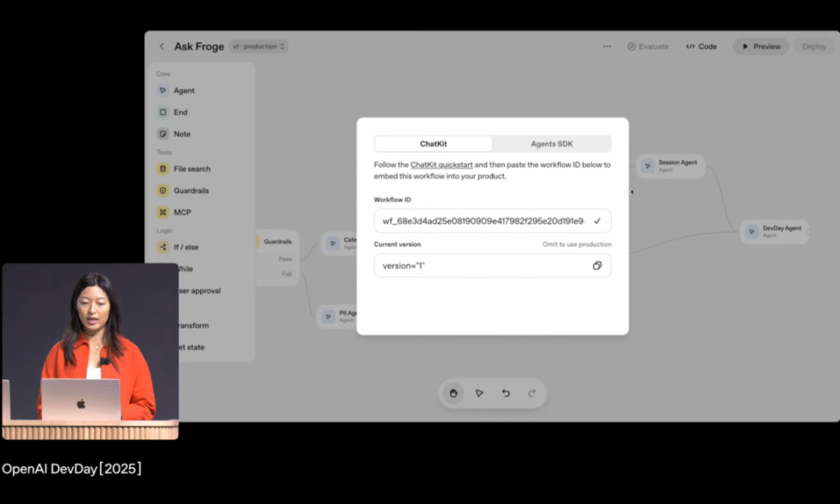Click the Evaluate button
840x504 pixels.
648,47
